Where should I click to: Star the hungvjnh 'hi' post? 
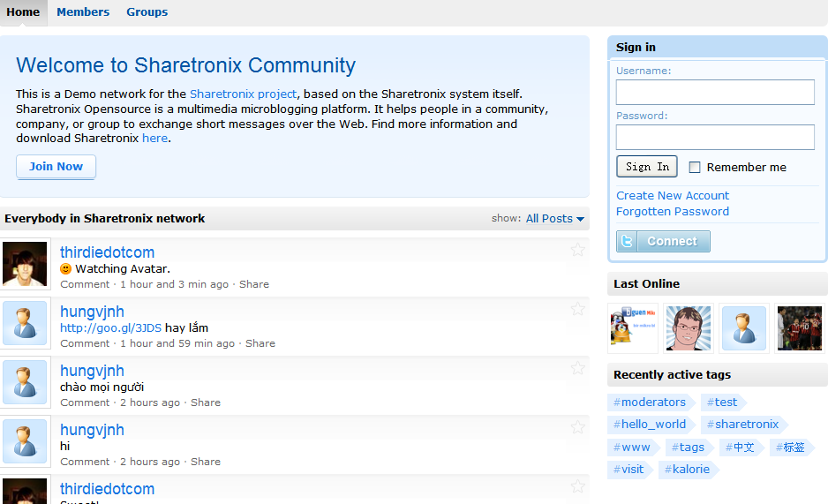click(577, 427)
